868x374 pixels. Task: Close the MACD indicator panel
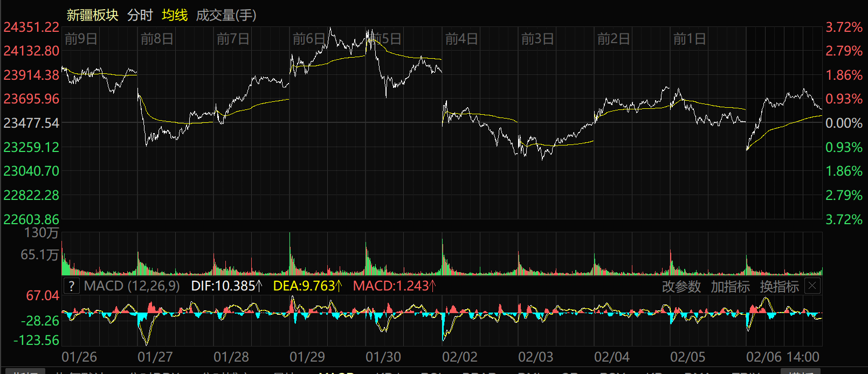(x=812, y=286)
